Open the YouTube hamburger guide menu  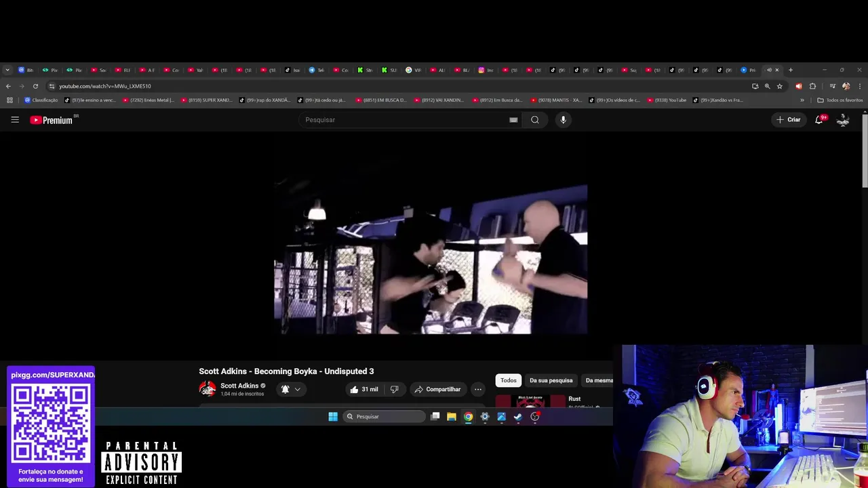(x=15, y=120)
